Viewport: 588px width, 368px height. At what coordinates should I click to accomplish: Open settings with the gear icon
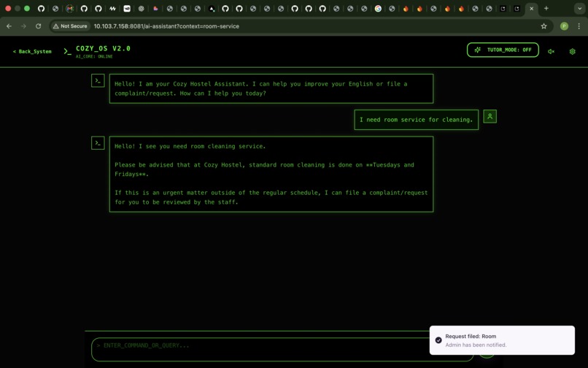572,51
